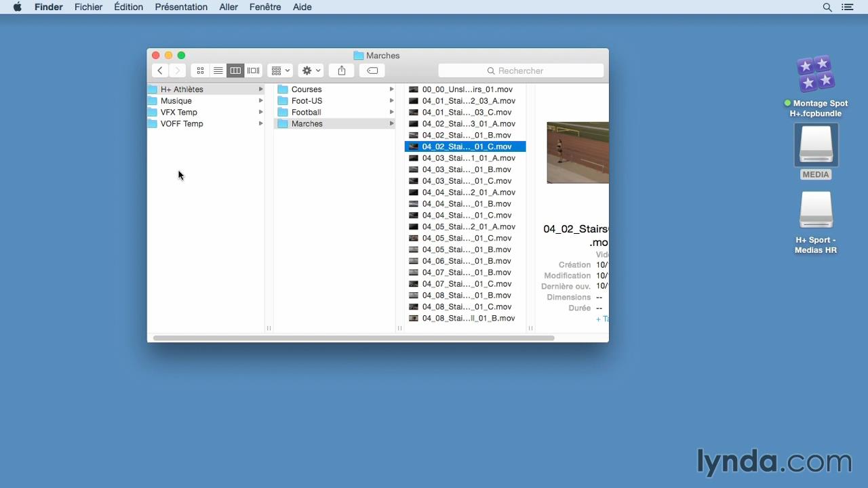Select file 04_02_Stai…3_01_A.mov
The width and height of the screenshot is (868, 488).
point(465,124)
